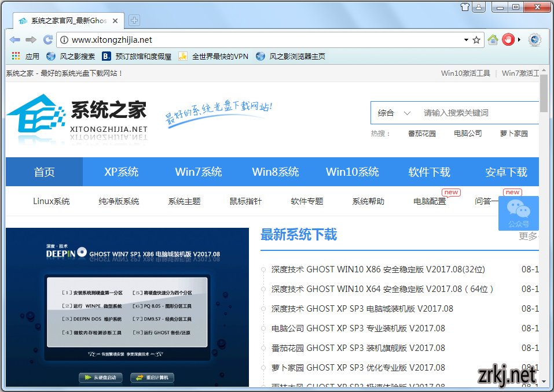The image size is (554, 392).
Task: Click the Linux系统 sub-nav link
Action: [51, 201]
